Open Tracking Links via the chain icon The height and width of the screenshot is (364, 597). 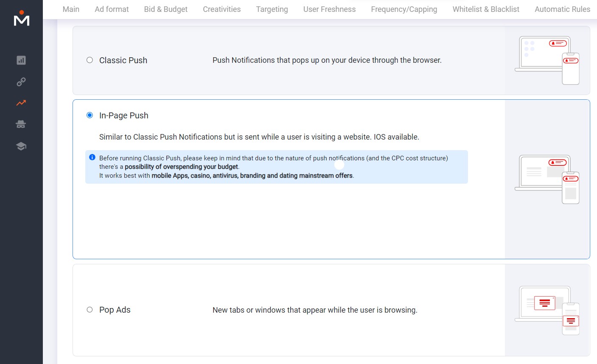(x=21, y=81)
